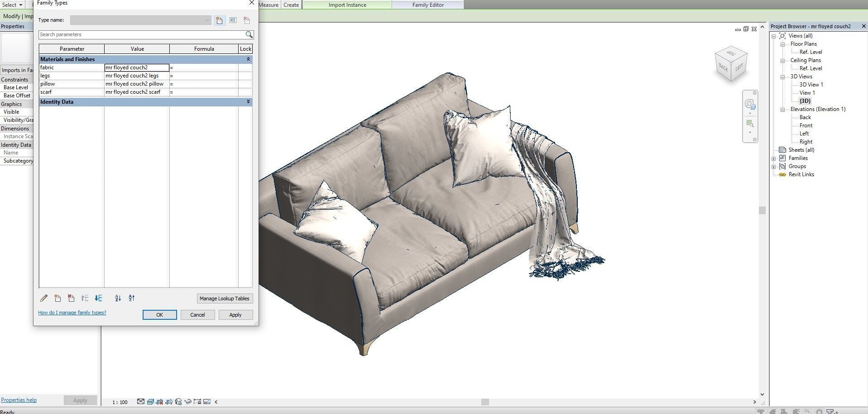Toggle Show Crop Region icon

[169, 402]
